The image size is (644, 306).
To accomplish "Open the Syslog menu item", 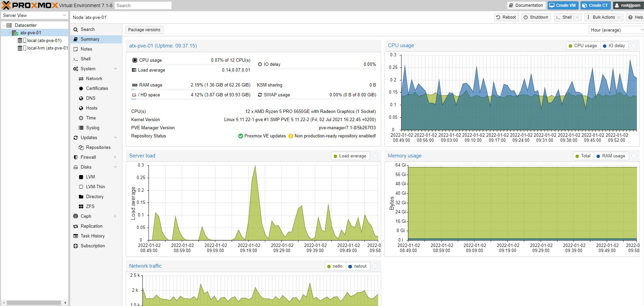I will 92,128.
